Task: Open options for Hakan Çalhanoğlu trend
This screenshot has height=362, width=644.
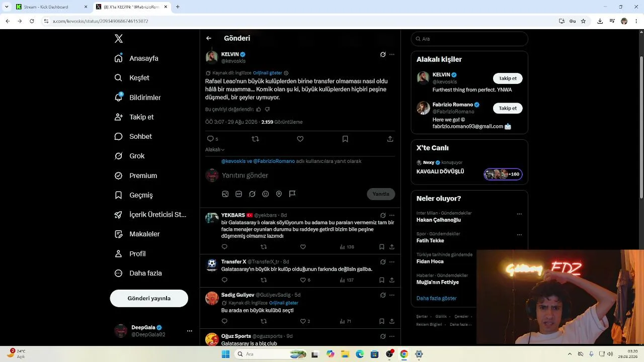Action: click(519, 214)
